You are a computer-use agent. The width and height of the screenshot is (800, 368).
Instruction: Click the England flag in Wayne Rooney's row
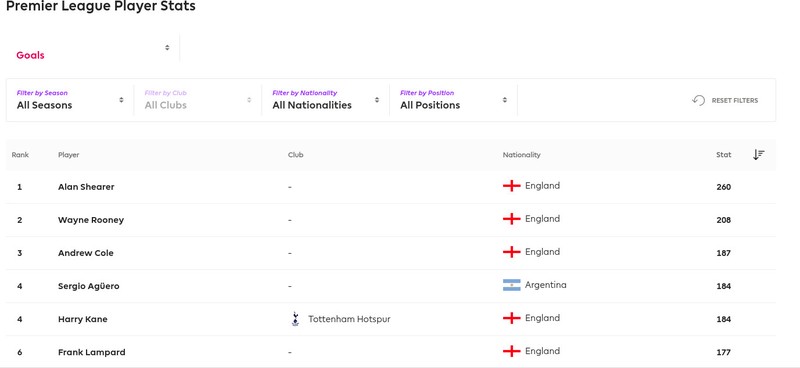511,219
